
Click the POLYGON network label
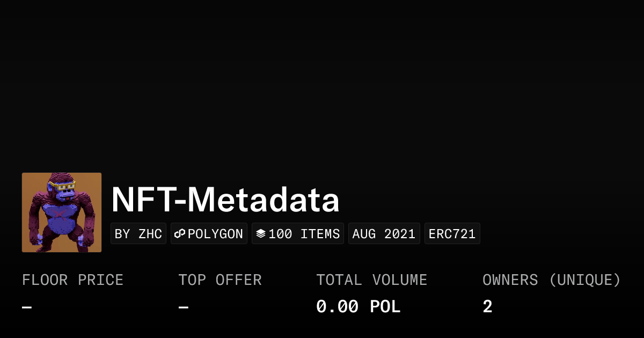point(215,234)
